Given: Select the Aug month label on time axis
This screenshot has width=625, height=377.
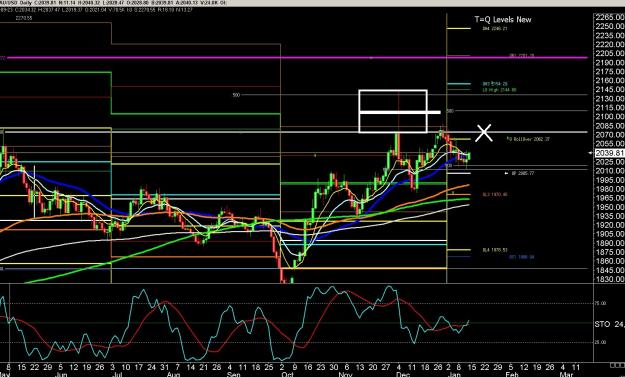Looking at the screenshot, I should click(x=173, y=375).
